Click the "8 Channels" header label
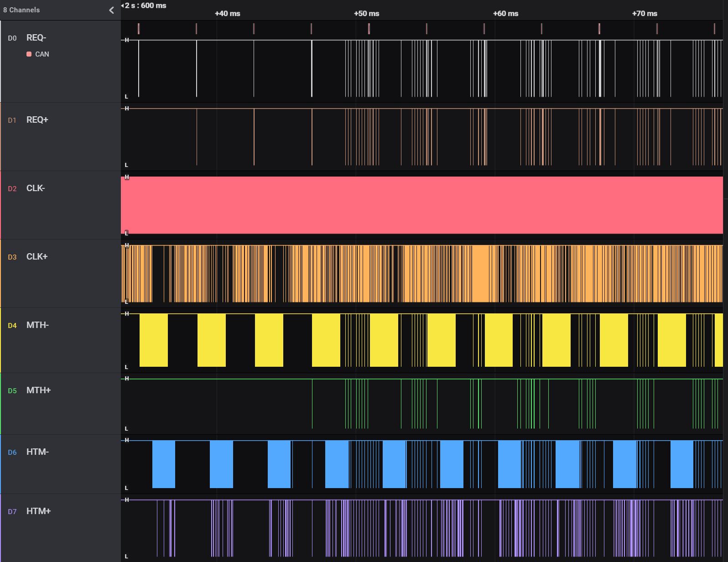The height and width of the screenshot is (562, 728). coord(21,10)
